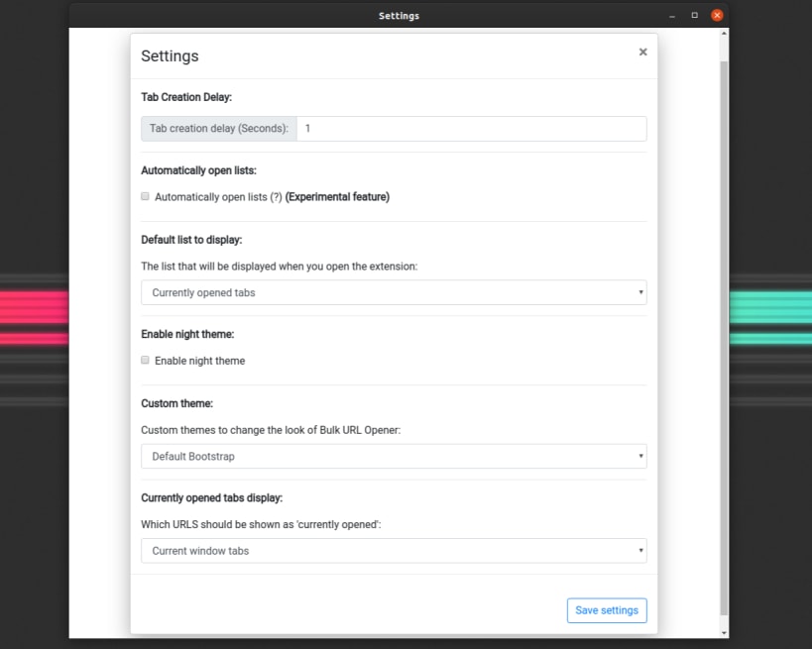
Task: Open the Currently opened tabs dropdown
Action: [x=394, y=292]
